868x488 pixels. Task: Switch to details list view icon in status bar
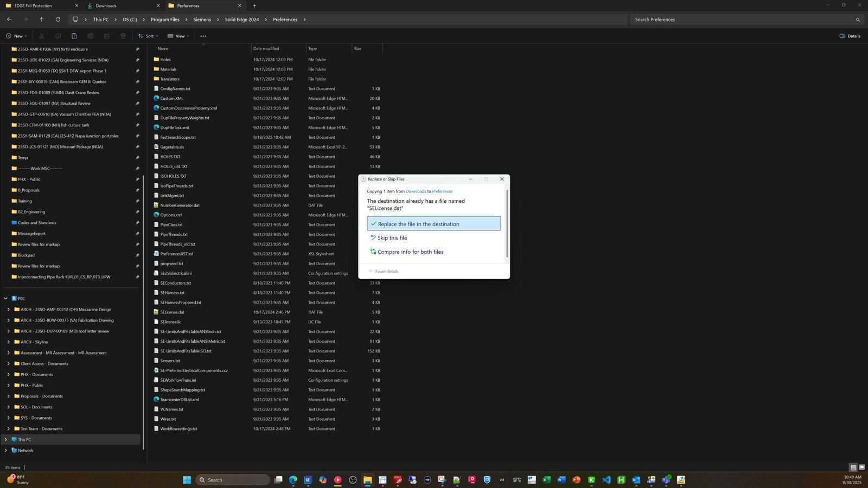(853, 467)
